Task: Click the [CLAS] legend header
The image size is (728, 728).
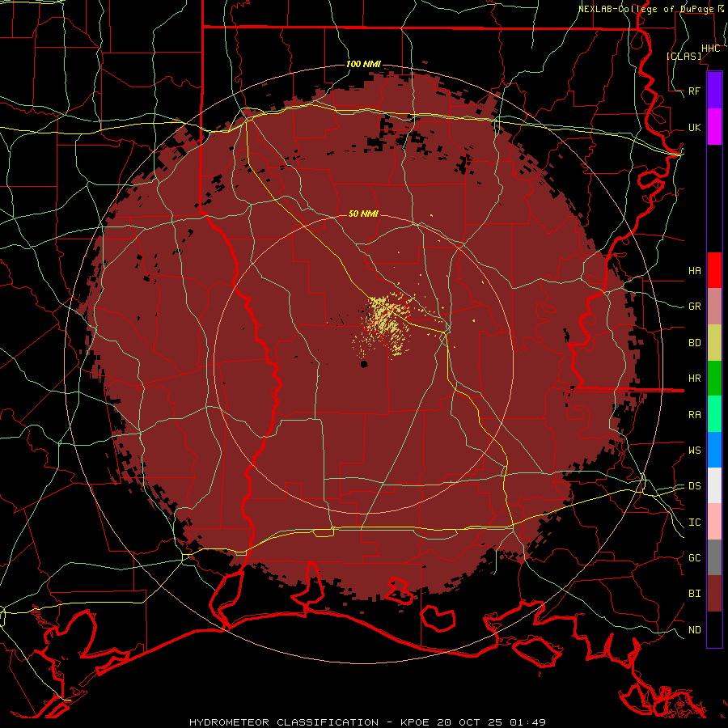Action: click(684, 57)
